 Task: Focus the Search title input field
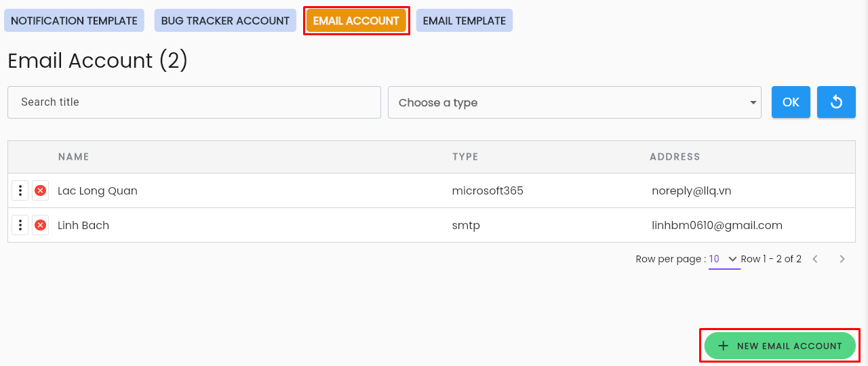click(x=194, y=102)
